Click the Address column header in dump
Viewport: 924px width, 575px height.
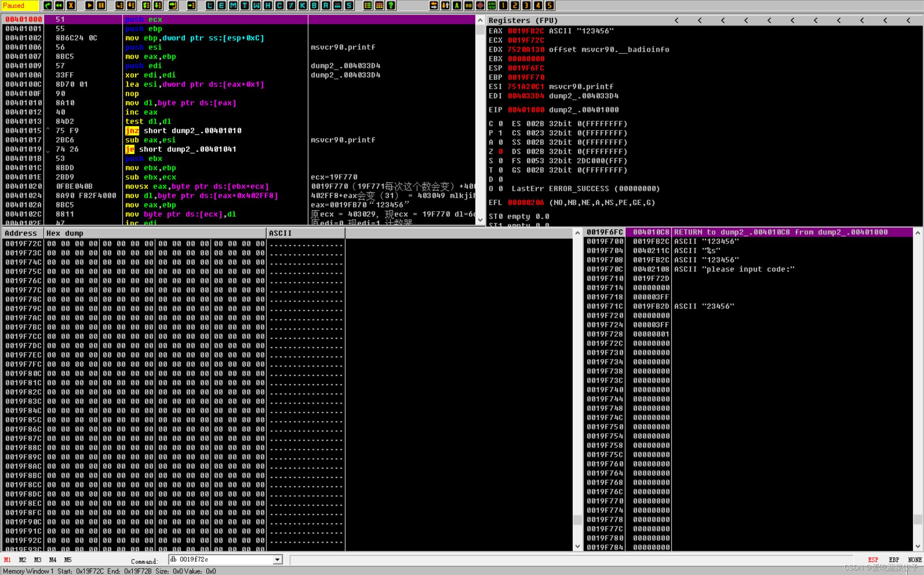pos(23,233)
